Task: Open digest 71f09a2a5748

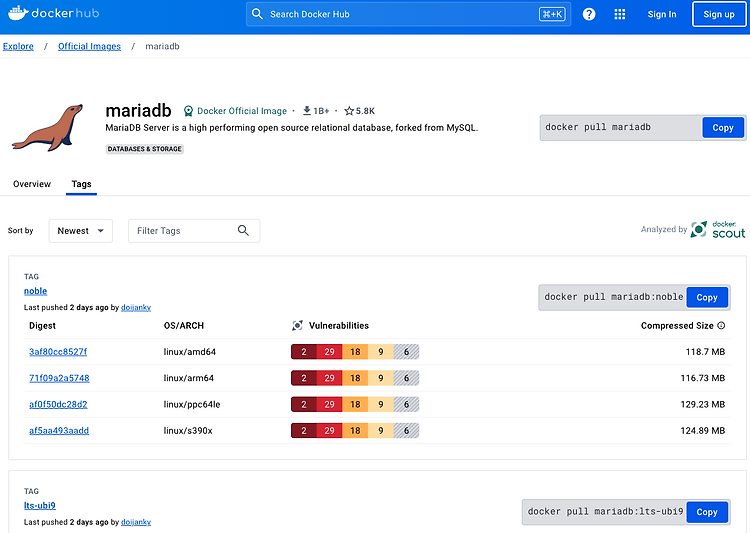Action: [x=59, y=378]
